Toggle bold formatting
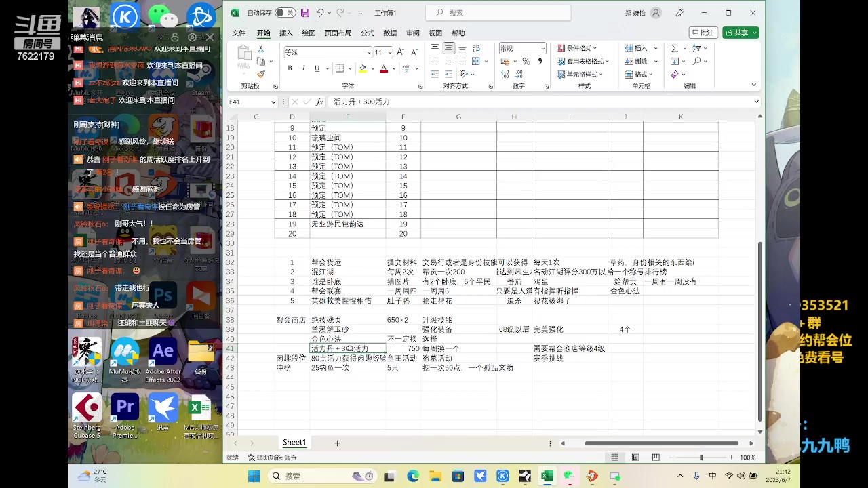 tap(290, 68)
